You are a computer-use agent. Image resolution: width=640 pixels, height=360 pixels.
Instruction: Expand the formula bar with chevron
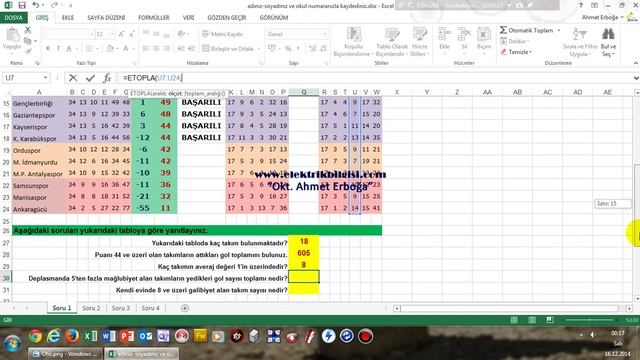click(x=636, y=78)
